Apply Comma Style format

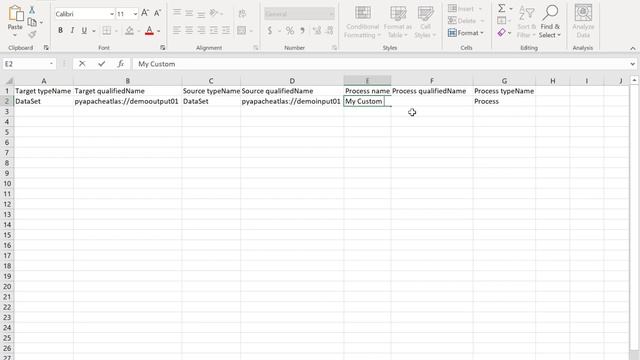point(302,31)
